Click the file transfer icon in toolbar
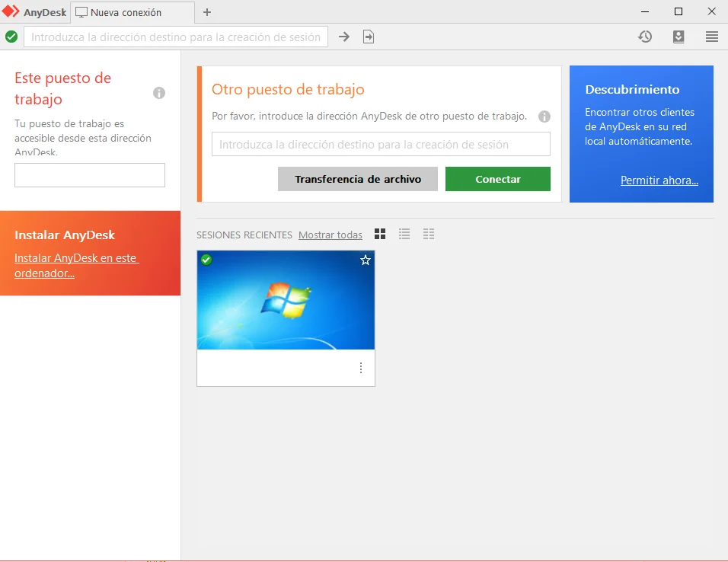 pos(369,37)
